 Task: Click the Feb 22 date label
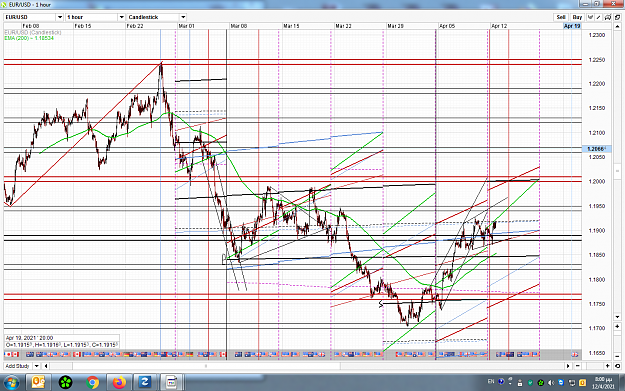[x=135, y=26]
